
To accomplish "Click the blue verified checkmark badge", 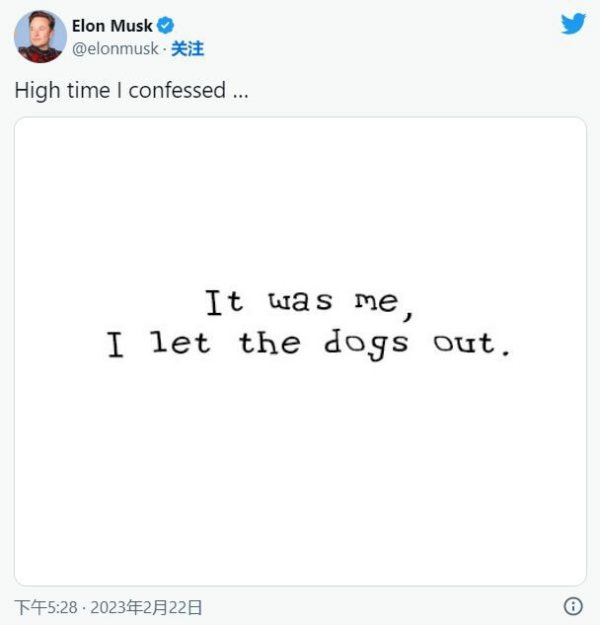I will pyautogui.click(x=166, y=26).
